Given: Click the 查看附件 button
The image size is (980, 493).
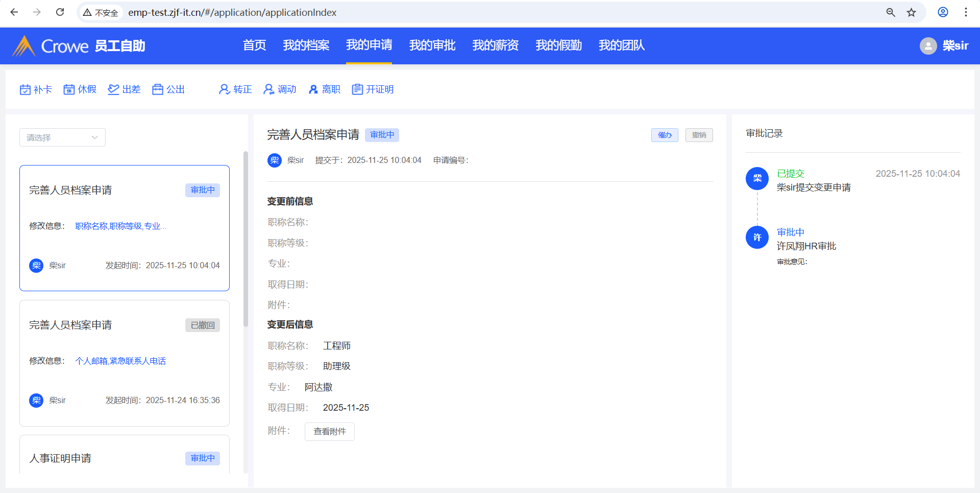Looking at the screenshot, I should pyautogui.click(x=329, y=432).
